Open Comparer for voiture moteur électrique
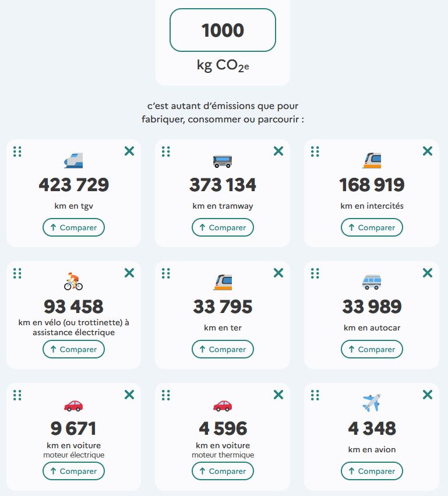The height and width of the screenshot is (496, 448). 73,471
